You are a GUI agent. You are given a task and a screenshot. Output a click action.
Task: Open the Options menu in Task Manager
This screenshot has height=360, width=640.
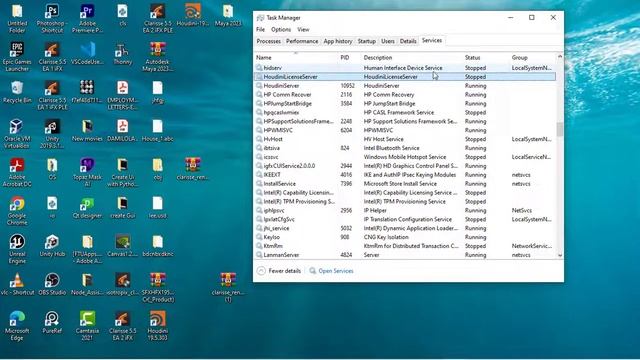pyautogui.click(x=281, y=29)
